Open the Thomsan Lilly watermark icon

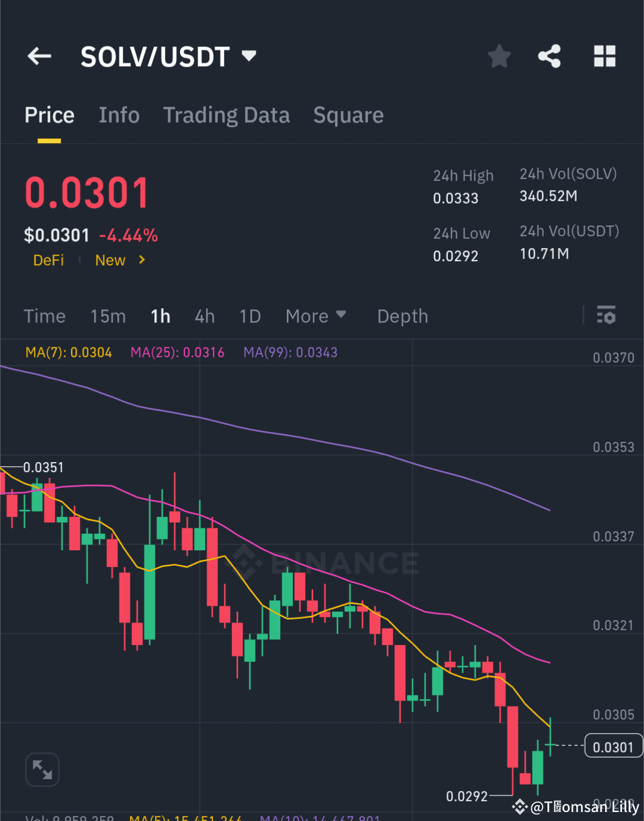pos(520,808)
